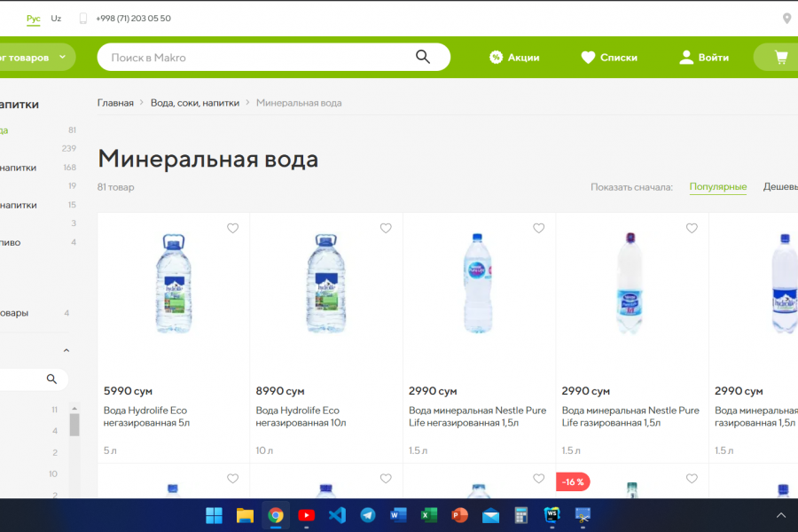Click the Минеральная вода breadcrumb text
Image resolution: width=798 pixels, height=532 pixels.
click(299, 103)
